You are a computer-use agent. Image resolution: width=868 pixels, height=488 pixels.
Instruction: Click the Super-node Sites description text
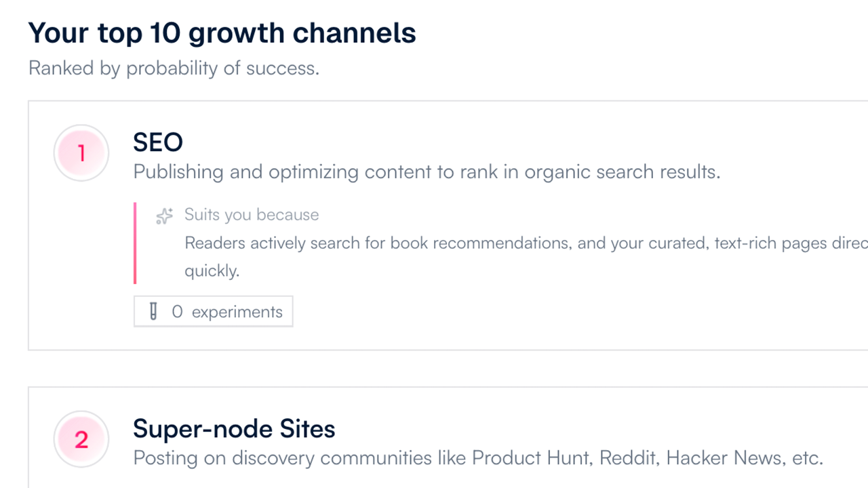click(x=477, y=458)
